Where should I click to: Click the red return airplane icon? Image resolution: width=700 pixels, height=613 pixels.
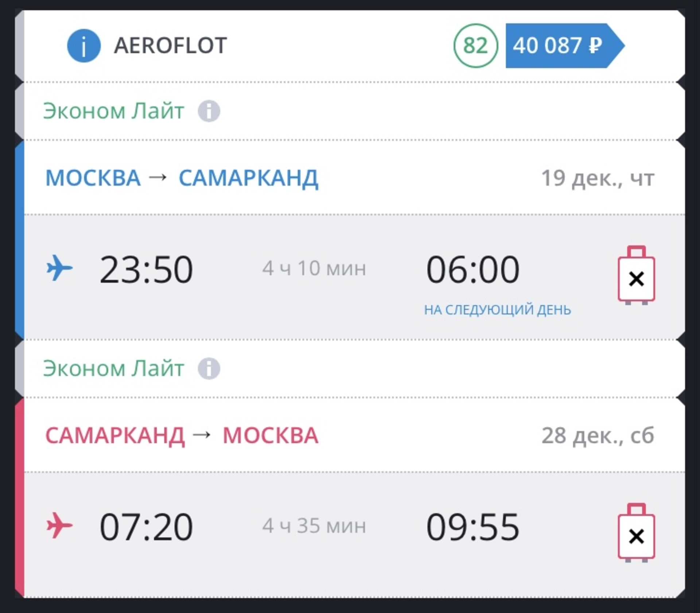59,525
